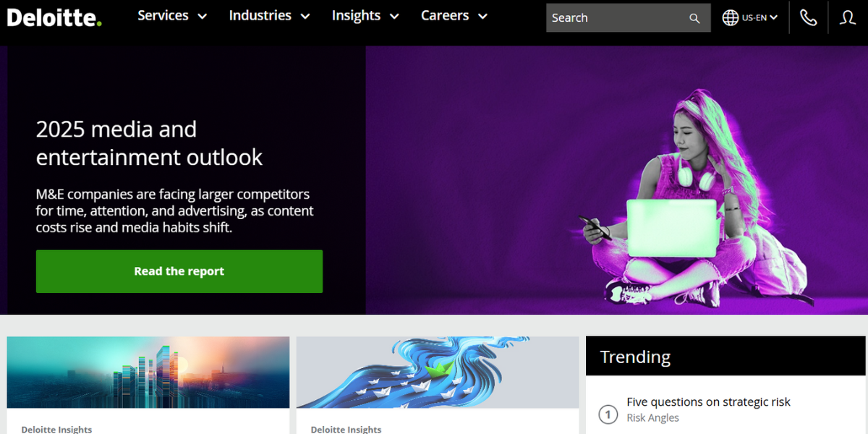
Task: Open the user profile icon
Action: [x=848, y=18]
